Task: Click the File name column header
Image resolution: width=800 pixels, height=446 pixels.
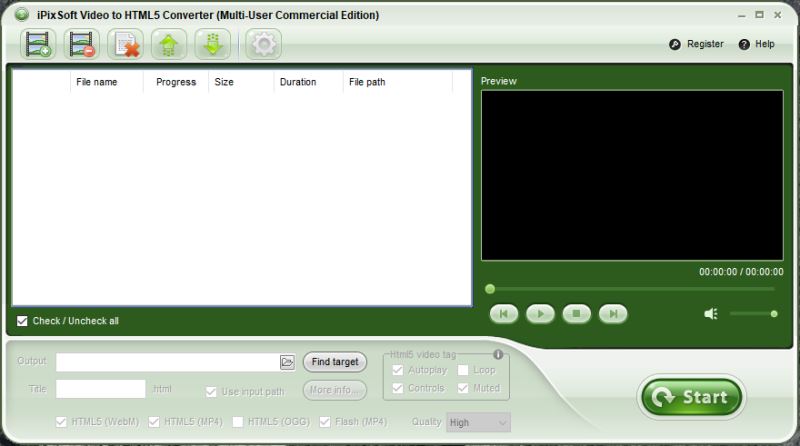Action: 107,82
